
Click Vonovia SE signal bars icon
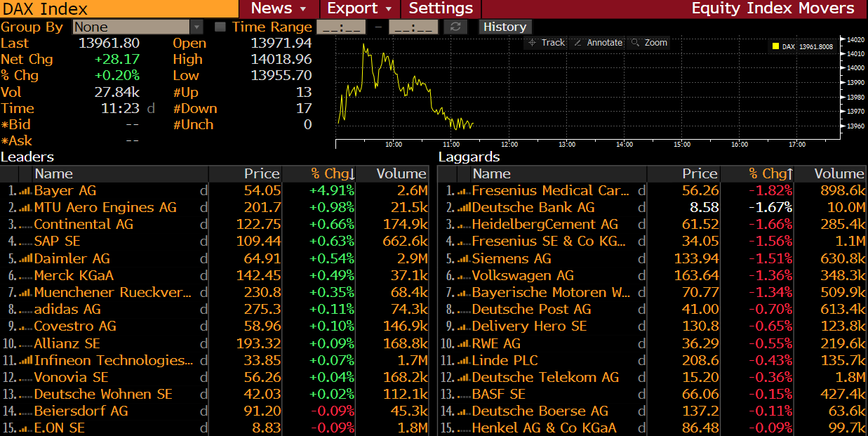pyautogui.click(x=25, y=378)
